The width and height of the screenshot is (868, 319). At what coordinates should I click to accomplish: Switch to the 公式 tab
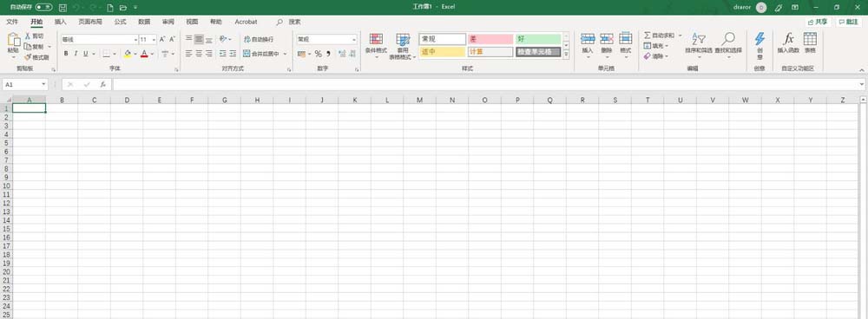coord(120,22)
